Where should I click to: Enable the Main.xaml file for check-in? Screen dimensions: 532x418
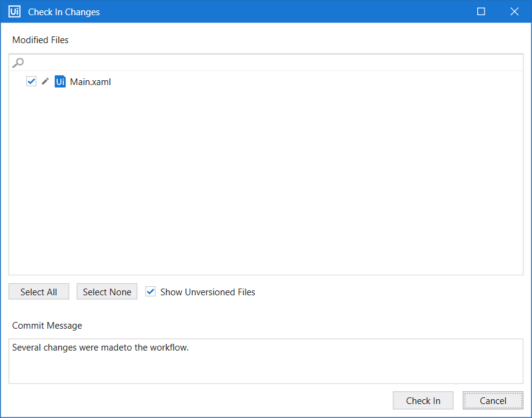(30, 81)
